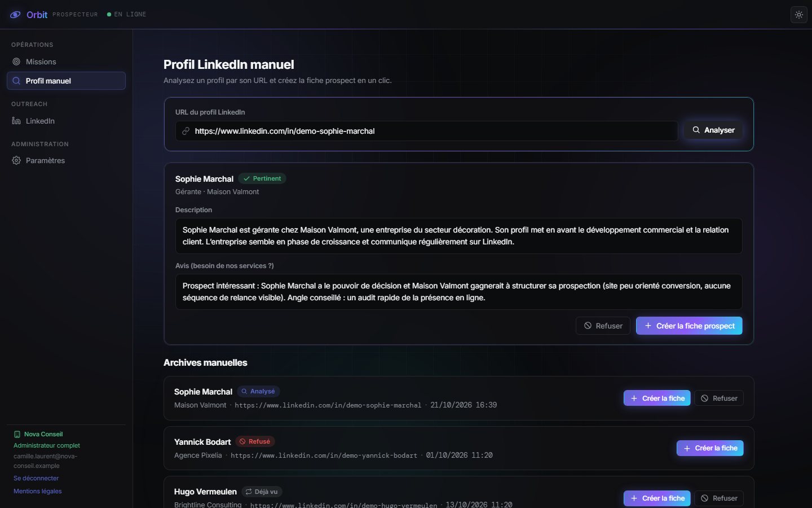This screenshot has height=508, width=812.
Task: Create fiche for Yannick Bodart
Action: (x=710, y=448)
